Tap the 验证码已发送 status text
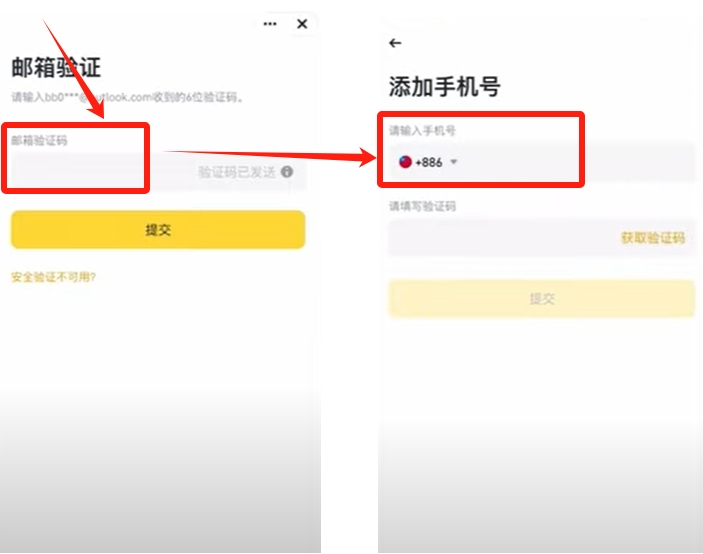 [x=237, y=172]
